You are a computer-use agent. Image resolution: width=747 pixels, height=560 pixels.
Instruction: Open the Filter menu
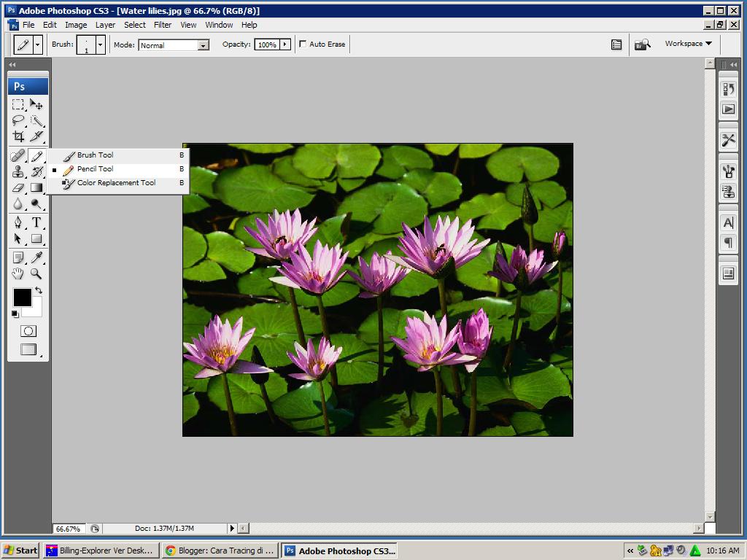coord(163,25)
